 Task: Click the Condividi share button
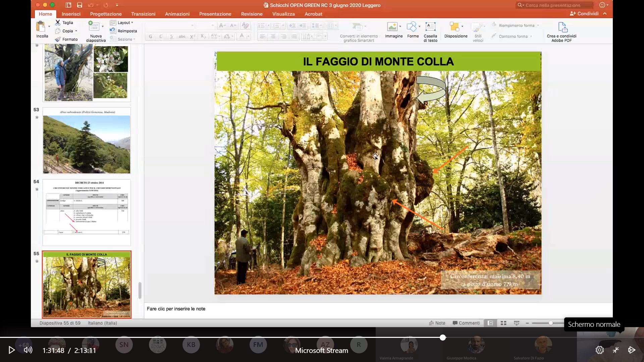(x=584, y=14)
